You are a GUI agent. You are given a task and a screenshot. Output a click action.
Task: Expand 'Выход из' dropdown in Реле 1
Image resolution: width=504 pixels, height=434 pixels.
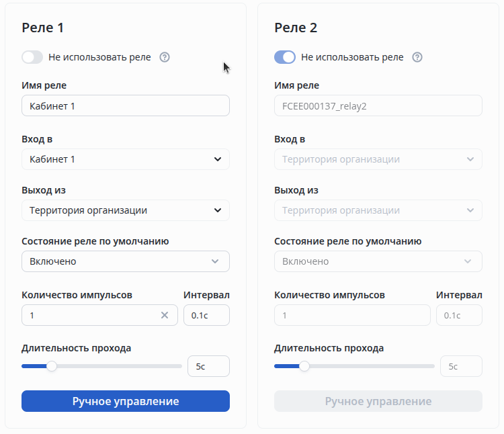(126, 210)
